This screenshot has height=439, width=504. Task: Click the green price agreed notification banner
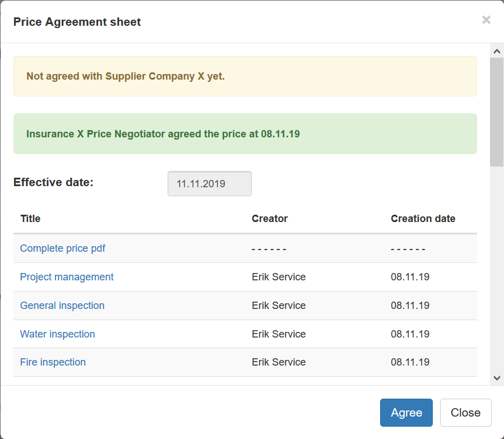coord(245,134)
